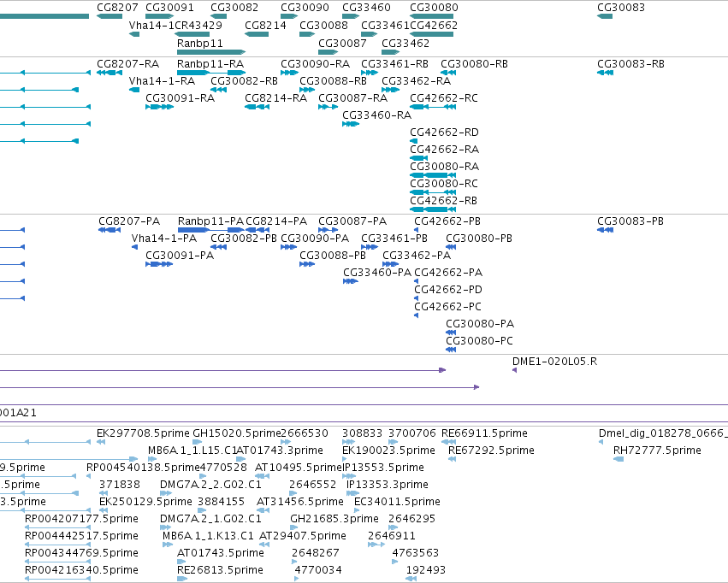Viewport: 728px width, 583px height.
Task: Open the MB6A.1_1.L15.C1 EST label
Action: pyautogui.click(x=192, y=450)
